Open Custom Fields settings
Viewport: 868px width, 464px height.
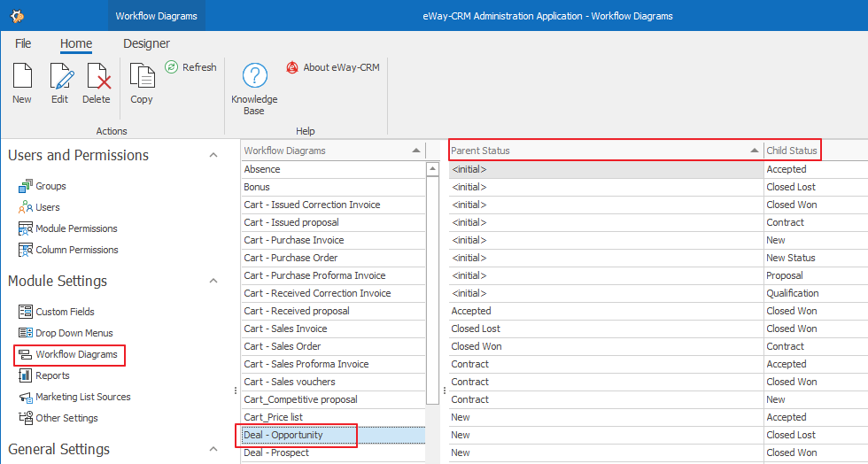click(x=57, y=311)
